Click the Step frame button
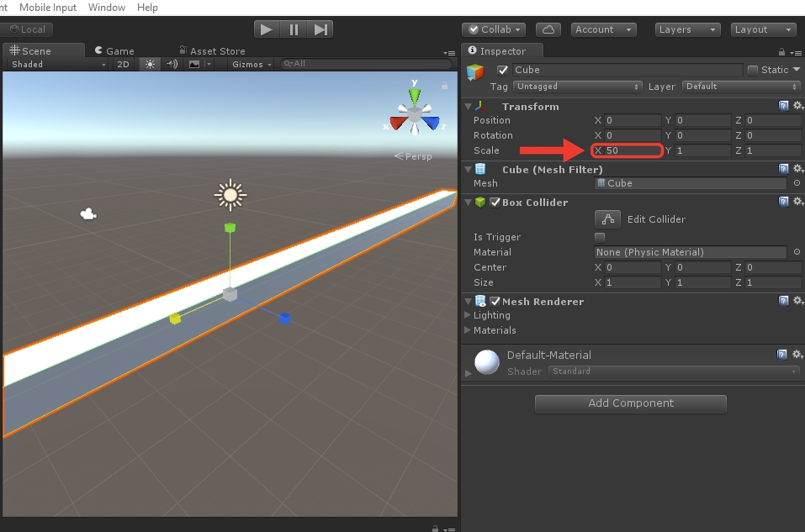 click(x=320, y=29)
